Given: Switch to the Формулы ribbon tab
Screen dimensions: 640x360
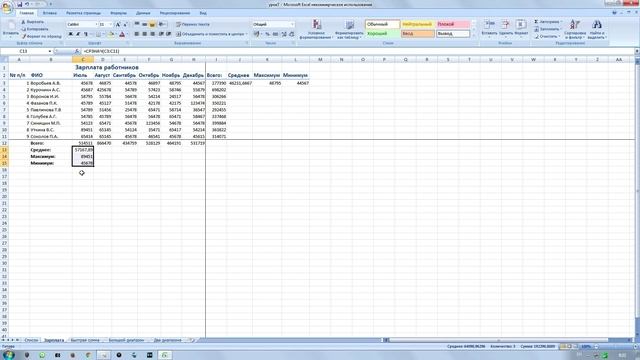Looking at the screenshot, I should 118,13.
